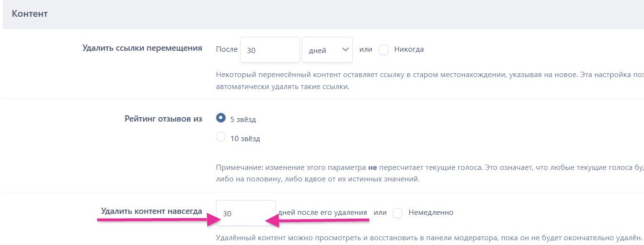
Task: Click the "дней после его удаления" text
Action: point(322,212)
